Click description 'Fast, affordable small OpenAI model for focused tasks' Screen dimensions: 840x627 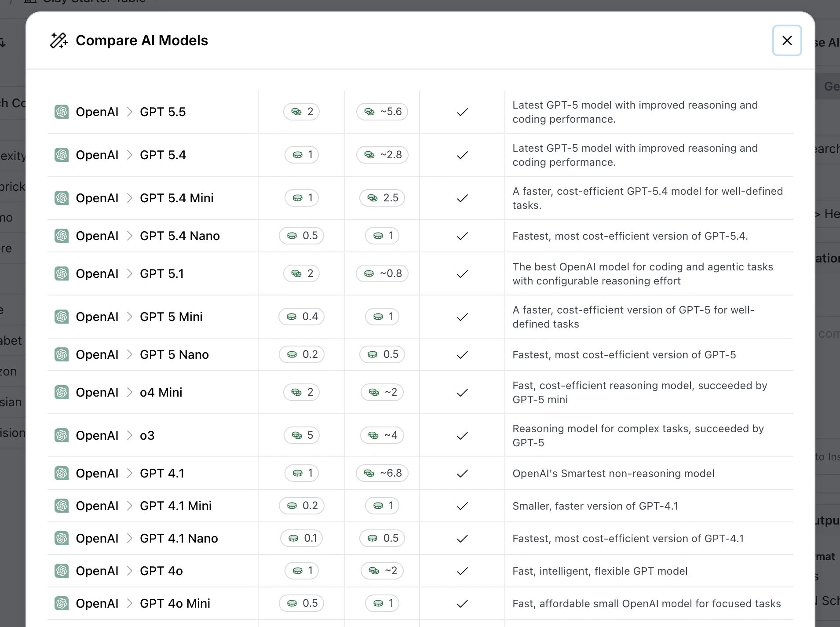[x=646, y=603]
